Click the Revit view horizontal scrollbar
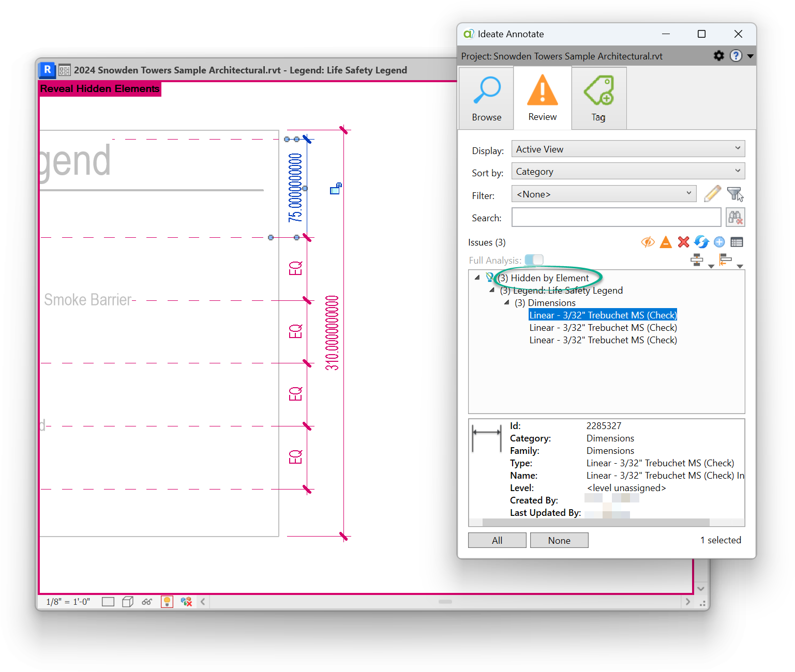Image resolution: width=795 pixels, height=672 pixels. point(445,602)
